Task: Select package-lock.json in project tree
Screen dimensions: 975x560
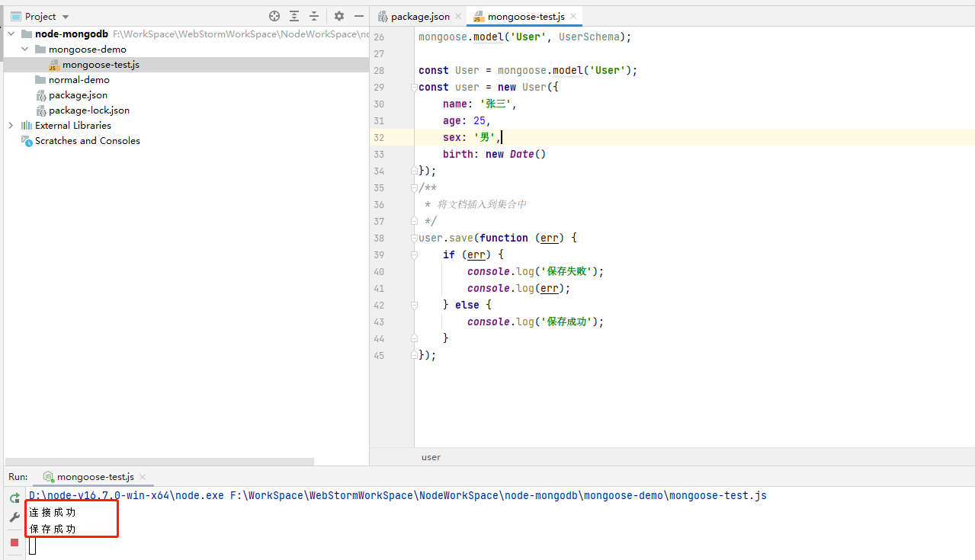Action: click(88, 110)
